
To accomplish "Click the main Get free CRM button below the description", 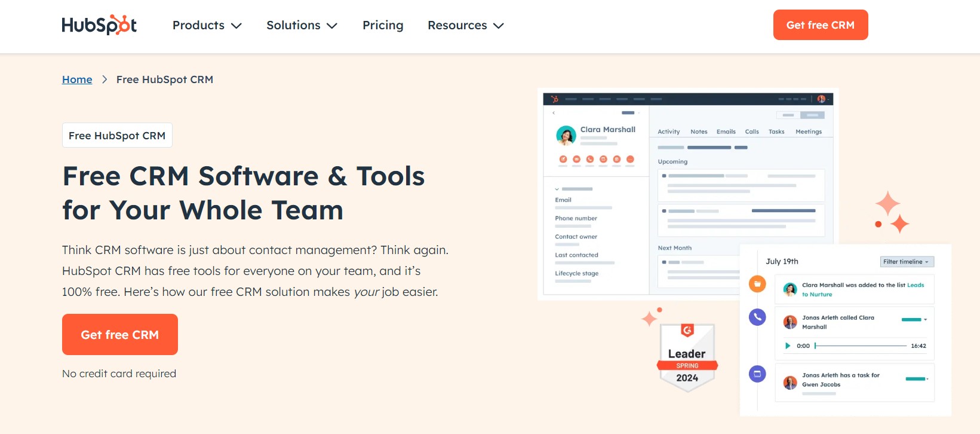I will (120, 335).
